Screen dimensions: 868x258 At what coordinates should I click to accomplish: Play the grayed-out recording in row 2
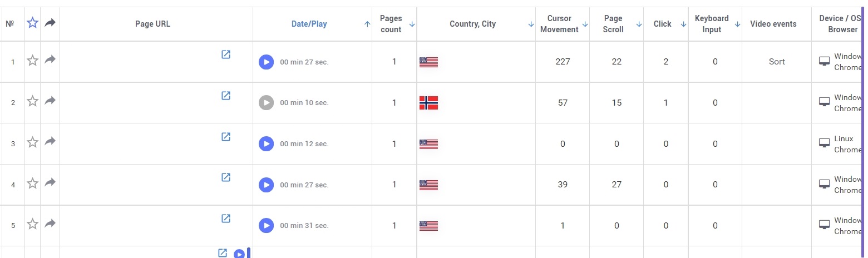[x=267, y=102]
